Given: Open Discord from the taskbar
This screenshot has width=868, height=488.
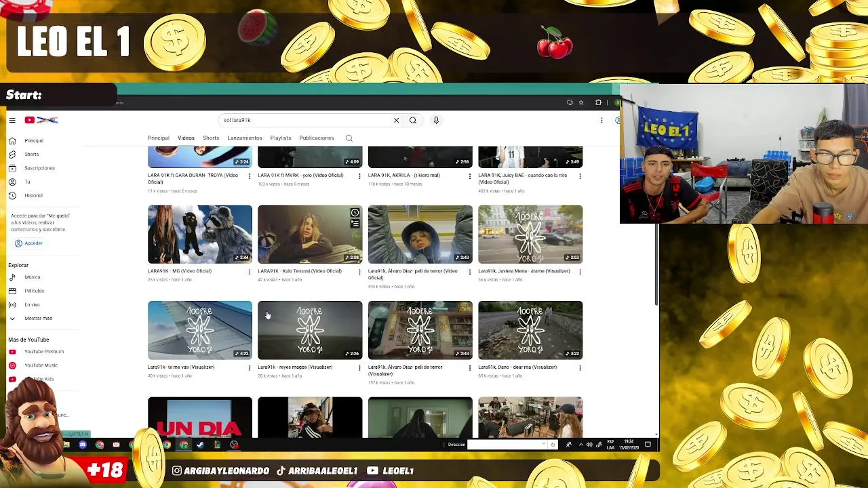Looking at the screenshot, I should click(83, 445).
